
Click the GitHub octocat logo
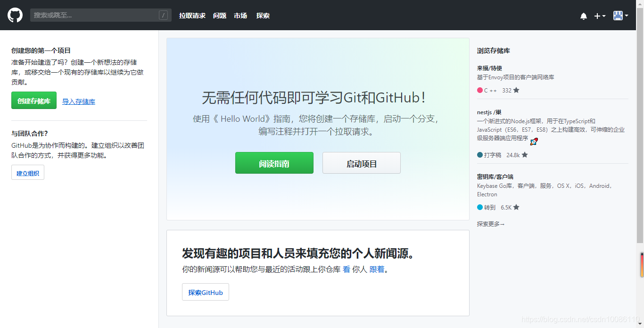[15, 15]
